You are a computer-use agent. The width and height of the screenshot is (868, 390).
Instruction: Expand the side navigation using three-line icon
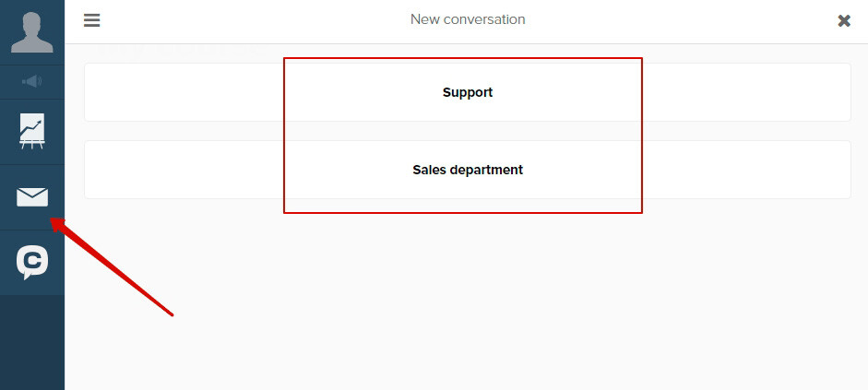pyautogui.click(x=92, y=20)
